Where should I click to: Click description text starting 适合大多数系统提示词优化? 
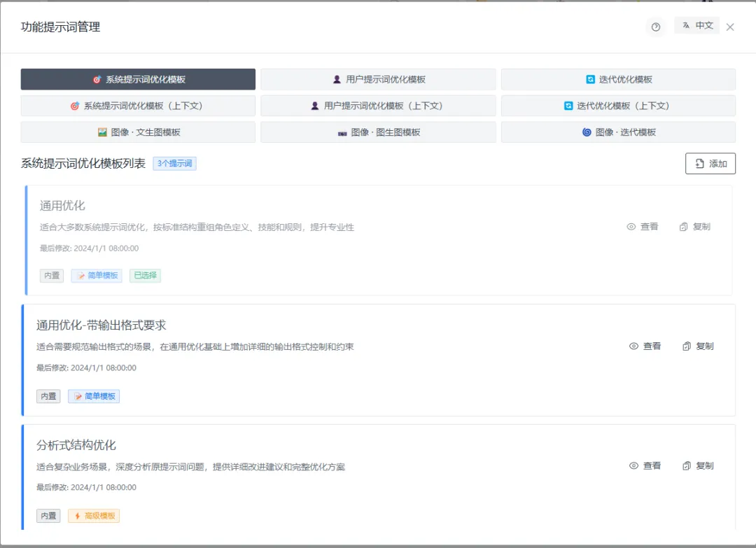[x=197, y=227]
